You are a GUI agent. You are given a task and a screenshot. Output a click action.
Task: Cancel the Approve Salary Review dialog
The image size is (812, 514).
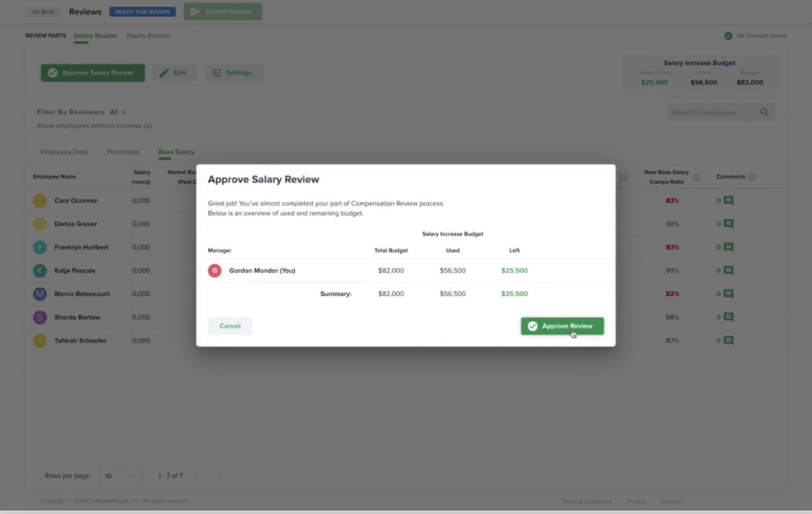click(x=229, y=326)
